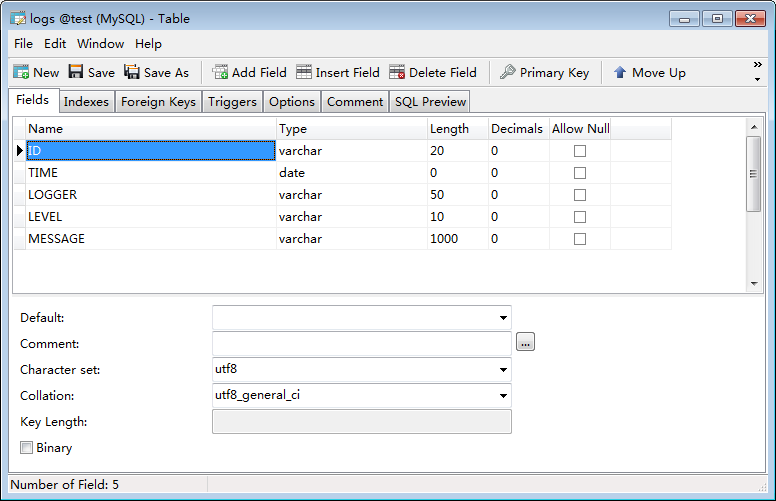Image resolution: width=776 pixels, height=501 pixels.
Task: Open the Window menu
Action: pyautogui.click(x=100, y=44)
